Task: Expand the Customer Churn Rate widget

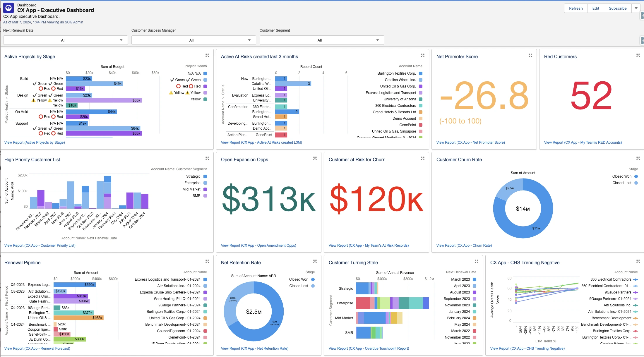Action: tap(638, 158)
